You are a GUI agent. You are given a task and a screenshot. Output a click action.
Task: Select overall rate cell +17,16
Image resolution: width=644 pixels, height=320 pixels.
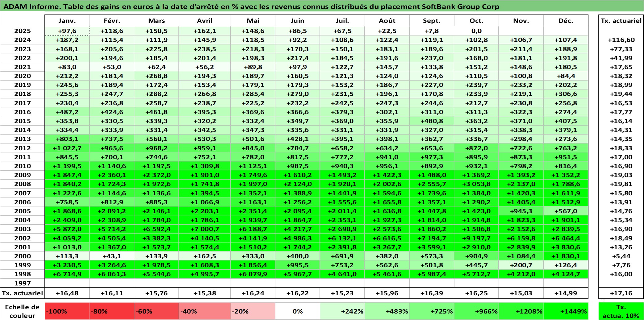click(621, 293)
